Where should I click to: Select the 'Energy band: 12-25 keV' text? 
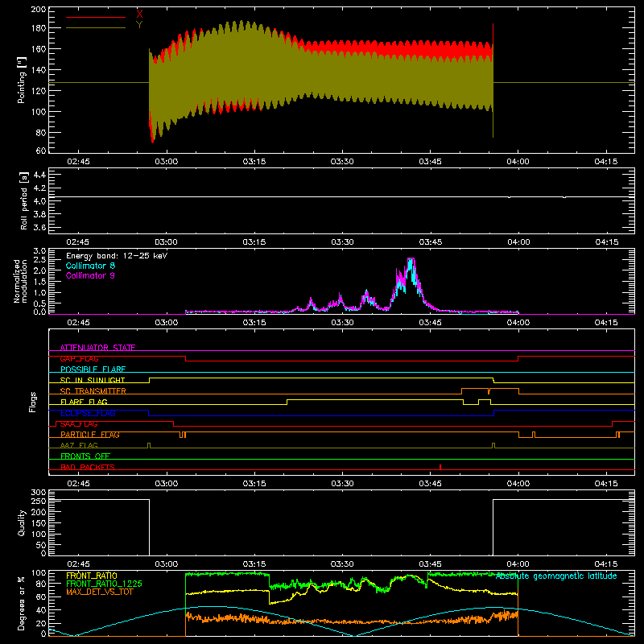coord(117,256)
